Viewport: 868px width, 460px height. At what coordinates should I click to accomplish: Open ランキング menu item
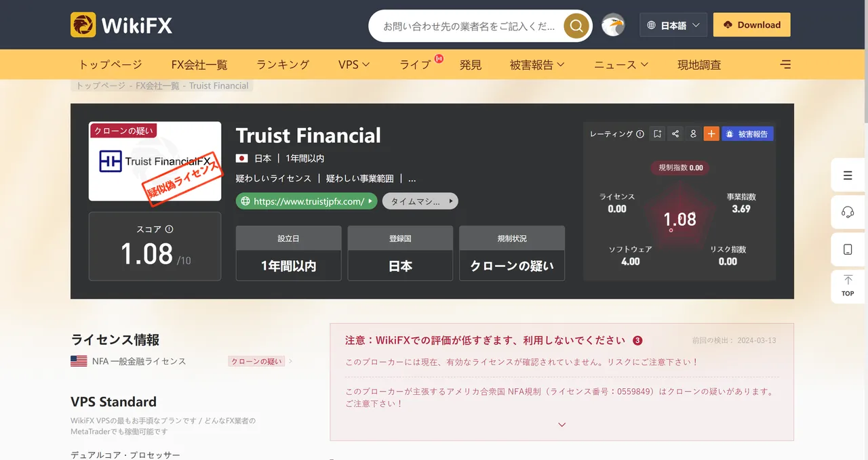click(x=283, y=64)
